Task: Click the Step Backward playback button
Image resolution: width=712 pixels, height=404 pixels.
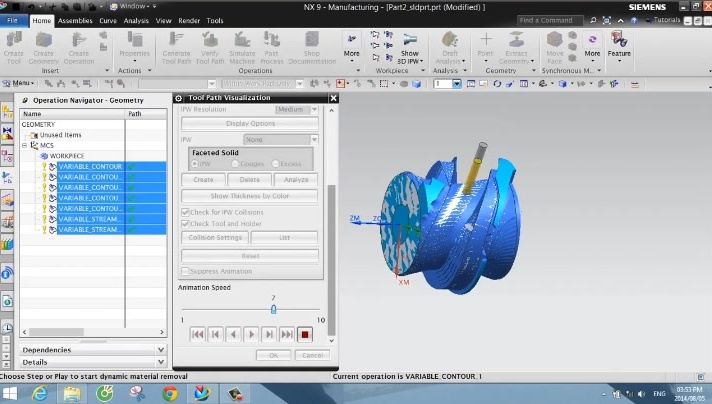Action: coord(215,335)
